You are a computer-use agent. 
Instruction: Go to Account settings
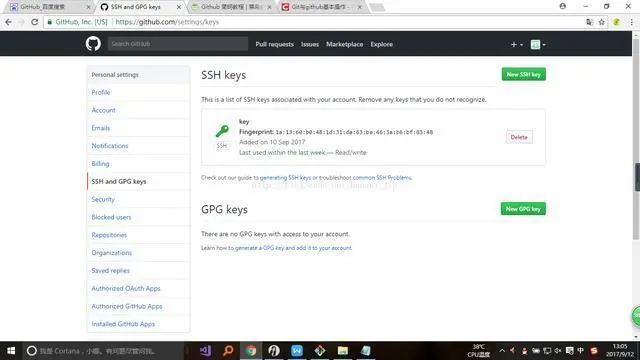(x=138, y=110)
